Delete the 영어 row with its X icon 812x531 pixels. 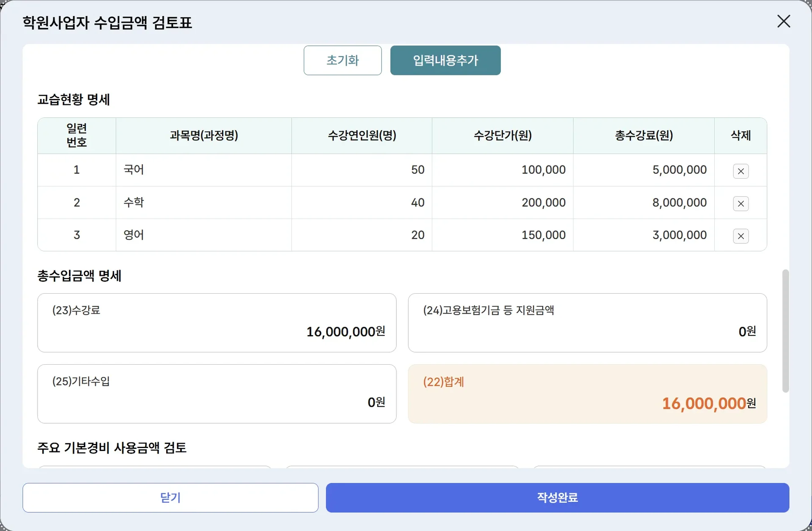pos(741,236)
